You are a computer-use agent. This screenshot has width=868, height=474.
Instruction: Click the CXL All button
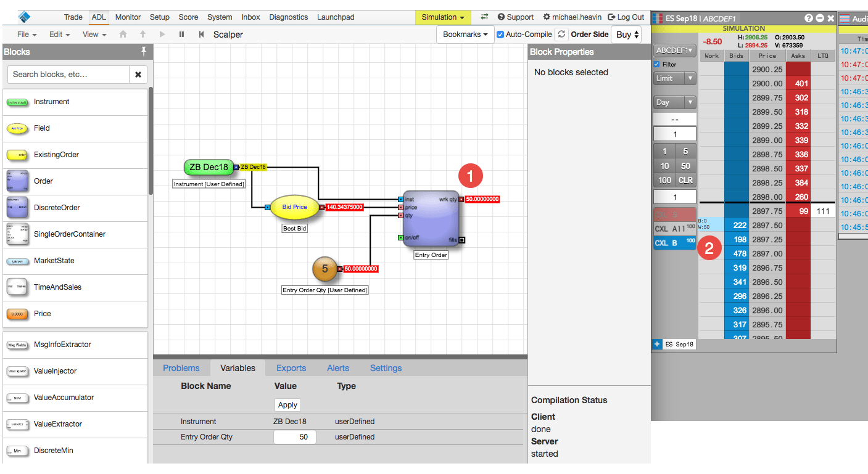click(675, 229)
